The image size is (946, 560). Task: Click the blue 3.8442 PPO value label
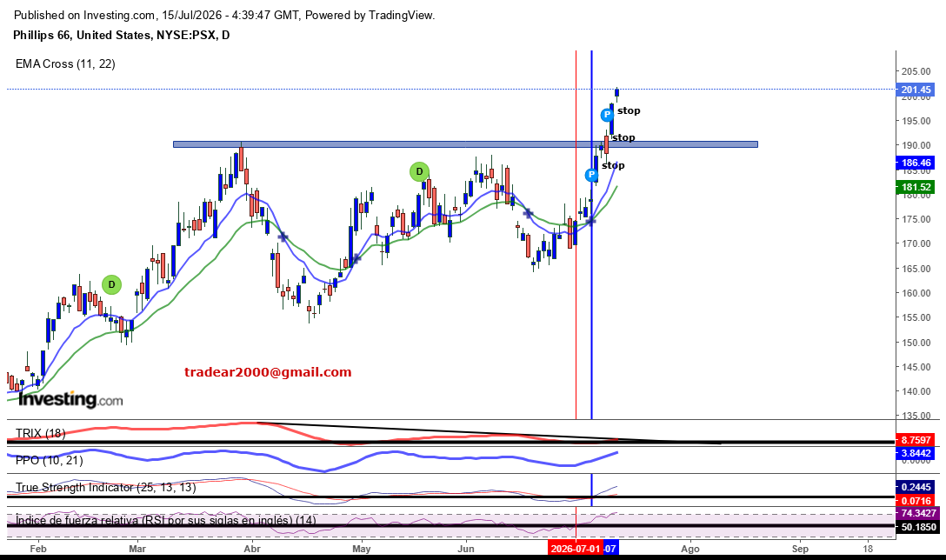click(x=916, y=453)
